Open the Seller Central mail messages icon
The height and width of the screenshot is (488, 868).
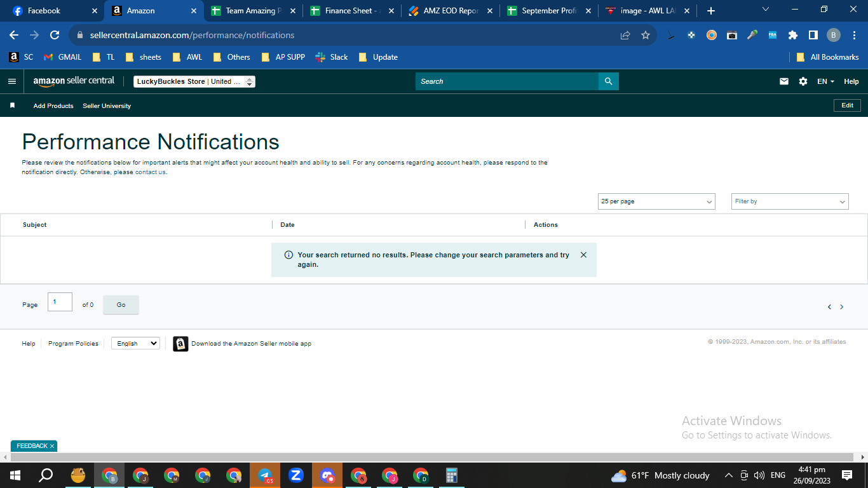coord(784,81)
